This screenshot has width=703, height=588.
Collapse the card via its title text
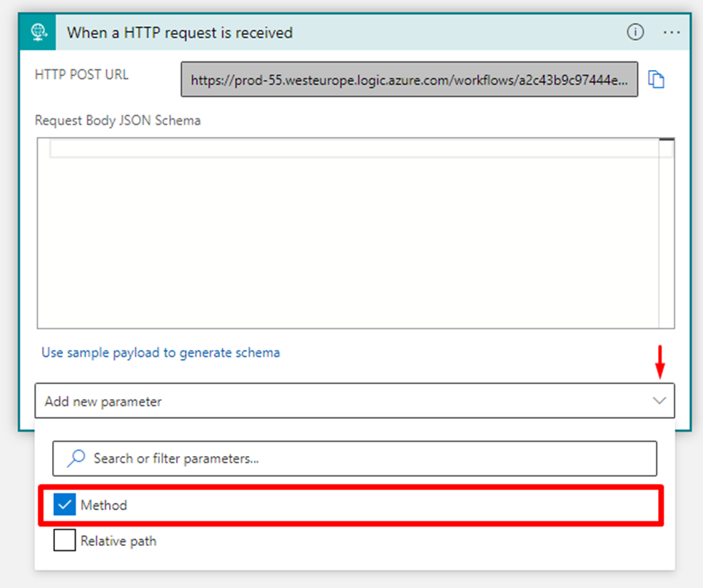point(179,32)
